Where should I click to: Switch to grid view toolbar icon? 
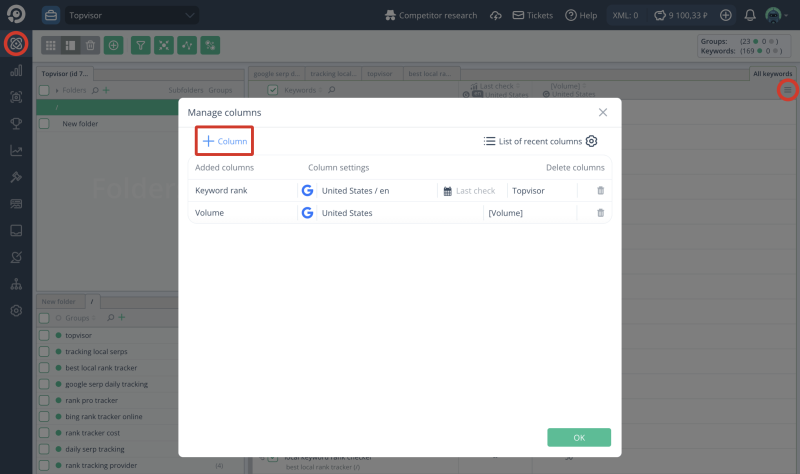click(x=51, y=45)
